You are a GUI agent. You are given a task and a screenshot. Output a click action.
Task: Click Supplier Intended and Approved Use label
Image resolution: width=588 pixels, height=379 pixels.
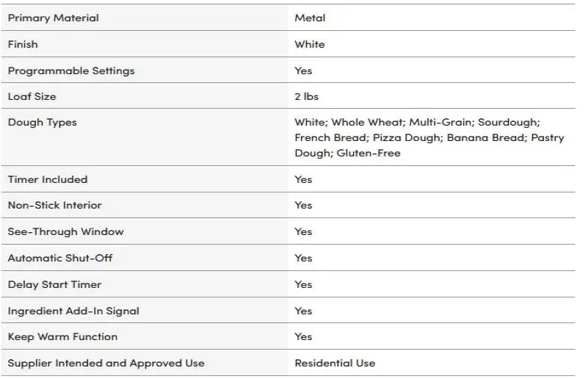click(x=106, y=363)
